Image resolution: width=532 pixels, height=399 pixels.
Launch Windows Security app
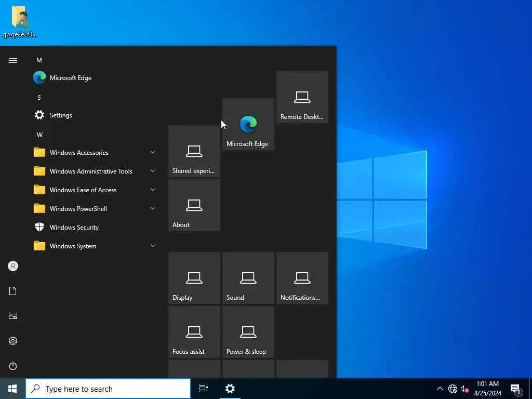click(x=96, y=228)
